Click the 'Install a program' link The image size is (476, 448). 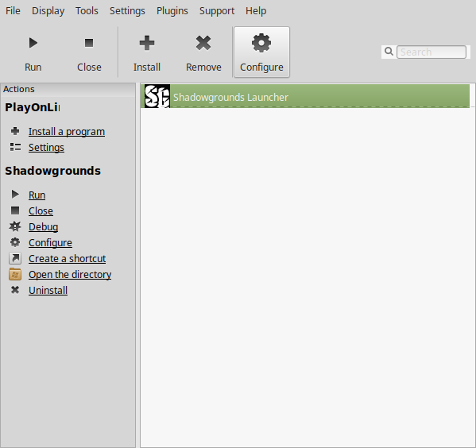click(x=67, y=132)
